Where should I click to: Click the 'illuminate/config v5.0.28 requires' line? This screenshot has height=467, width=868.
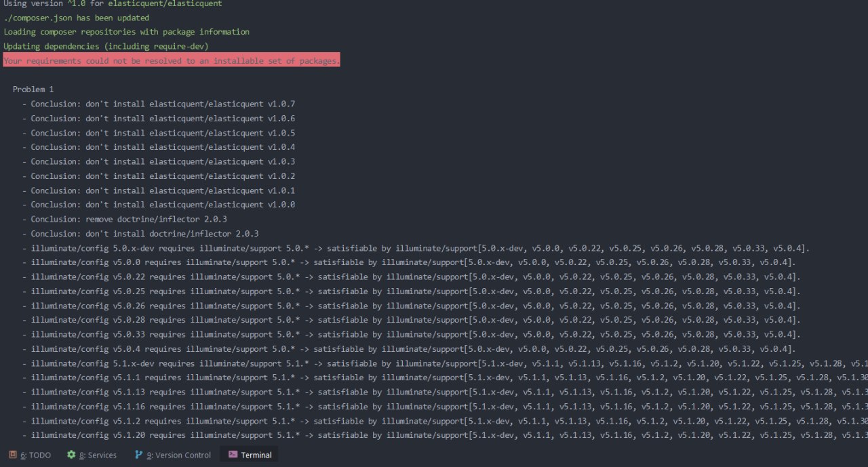411,320
